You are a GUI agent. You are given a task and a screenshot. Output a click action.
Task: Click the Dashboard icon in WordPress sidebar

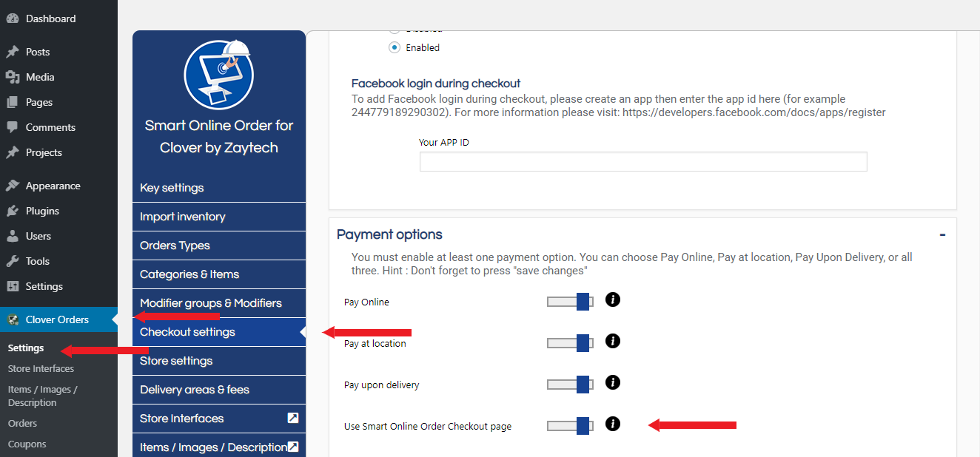click(13, 18)
